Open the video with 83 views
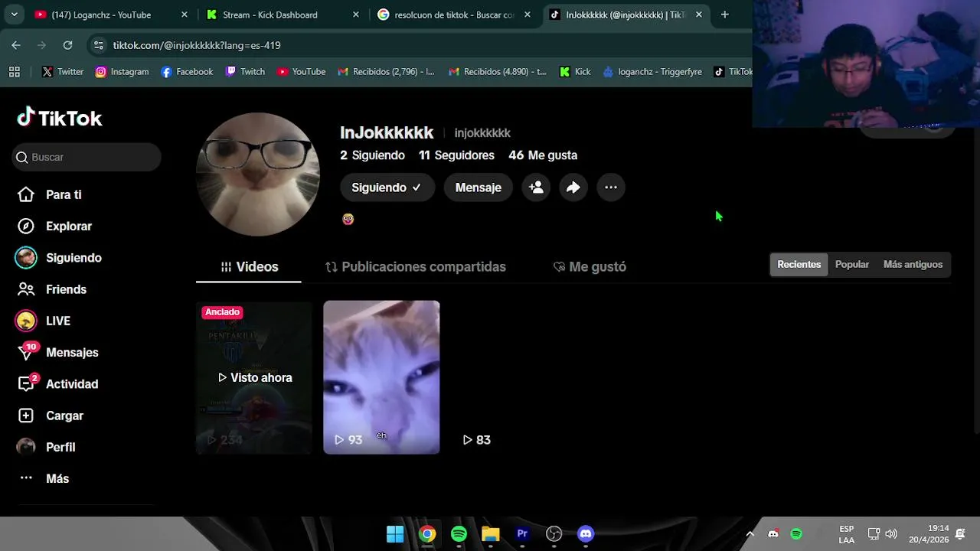The height and width of the screenshot is (551, 980). coord(508,377)
